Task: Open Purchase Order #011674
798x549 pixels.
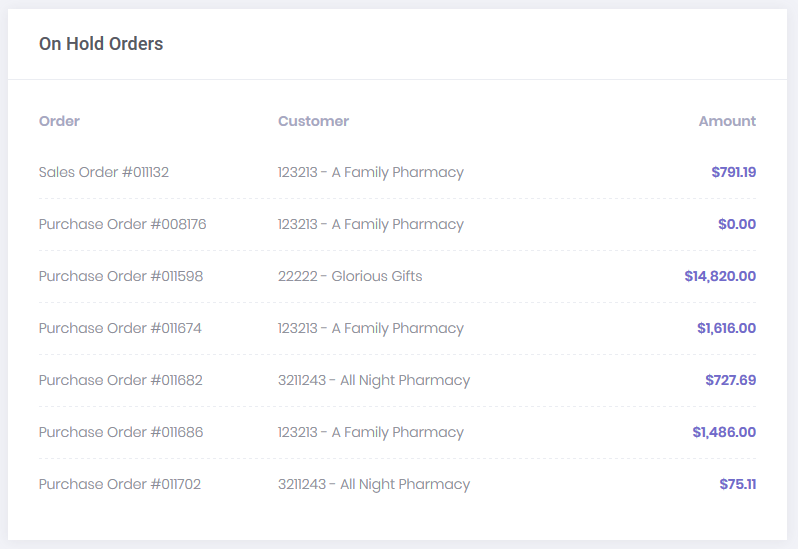Action: tap(120, 328)
